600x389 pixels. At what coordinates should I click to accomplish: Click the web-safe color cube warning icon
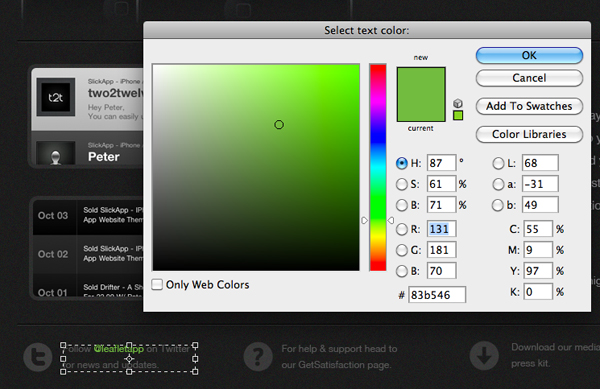[458, 103]
